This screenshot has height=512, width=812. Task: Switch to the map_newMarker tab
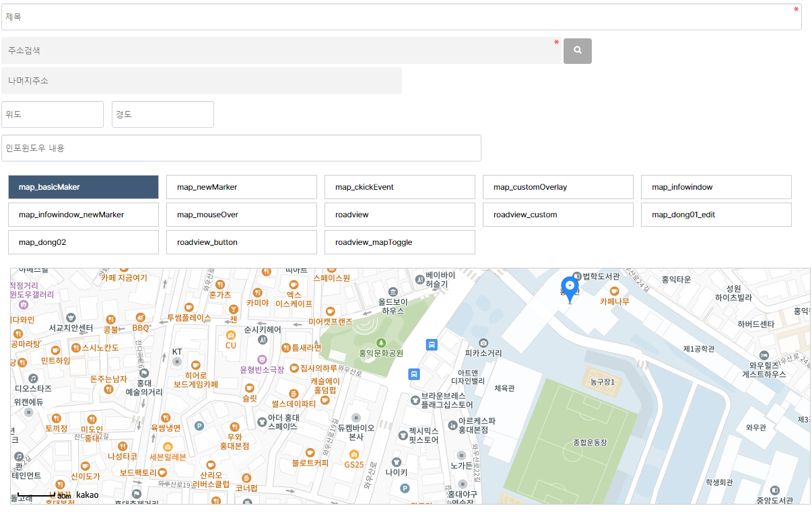[241, 187]
